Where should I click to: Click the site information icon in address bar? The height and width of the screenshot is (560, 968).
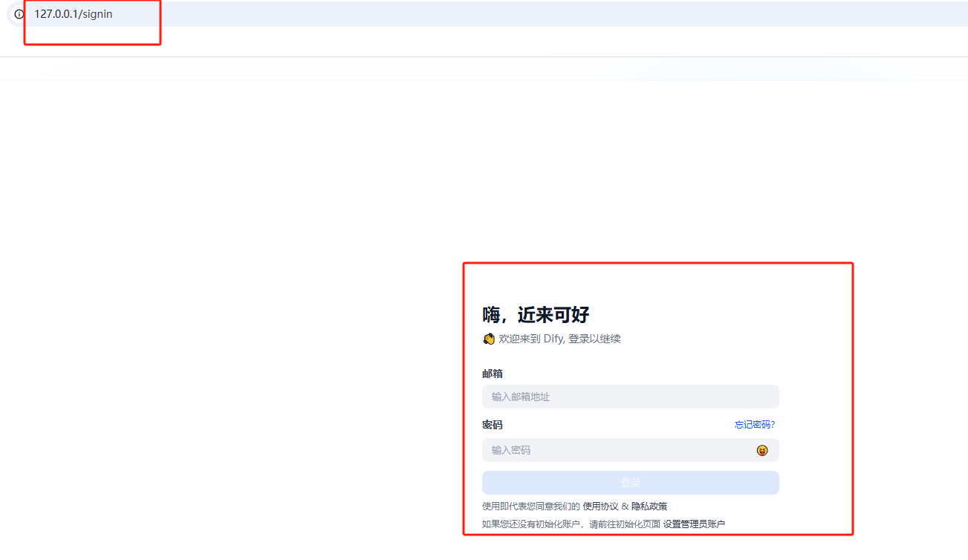pyautogui.click(x=19, y=14)
